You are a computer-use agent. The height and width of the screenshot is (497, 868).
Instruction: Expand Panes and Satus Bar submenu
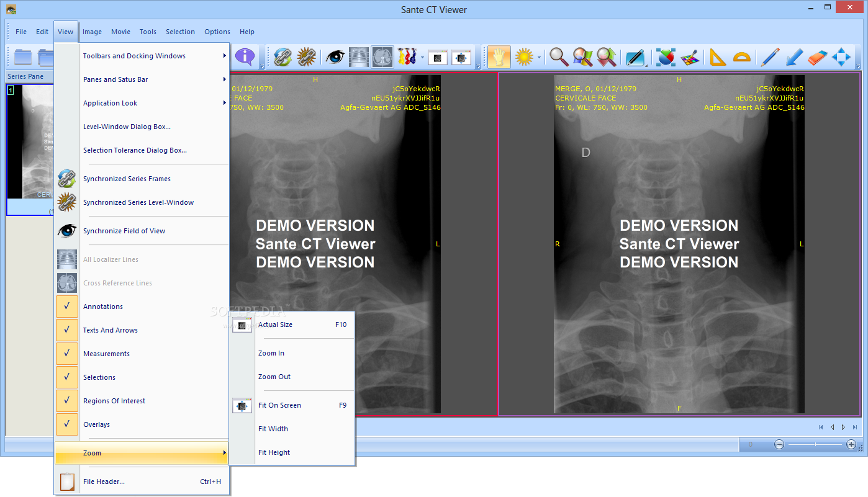pyautogui.click(x=142, y=79)
